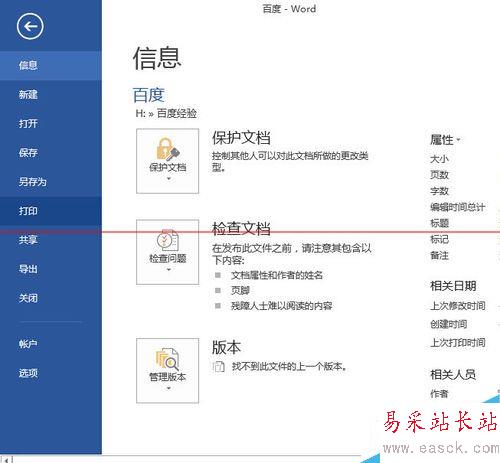The image size is (500, 463).
Task: Click the 大小 property label
Action: coord(439,159)
